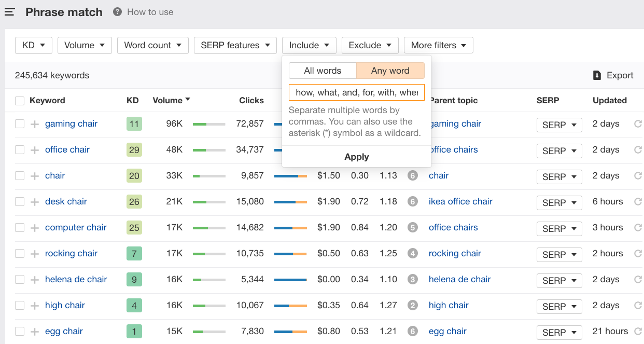Check the select-all Keyword header checkbox
Image resolution: width=644 pixels, height=344 pixels.
(20, 101)
